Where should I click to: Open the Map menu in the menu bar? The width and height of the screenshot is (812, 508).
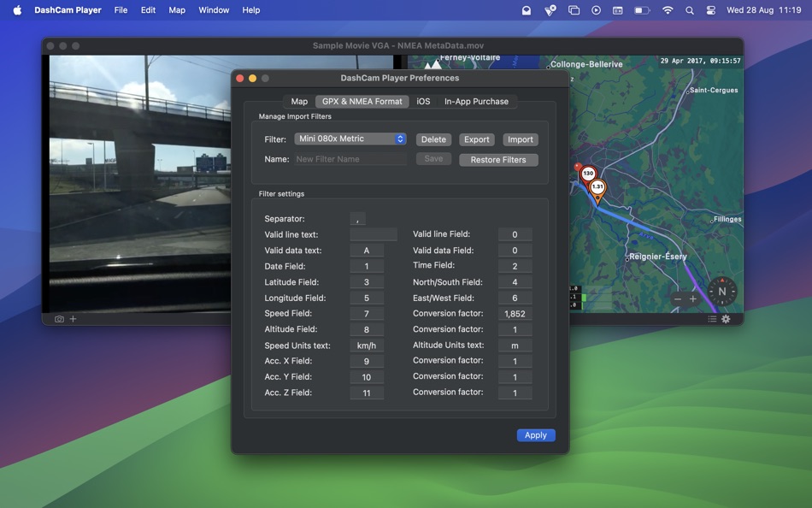[177, 10]
